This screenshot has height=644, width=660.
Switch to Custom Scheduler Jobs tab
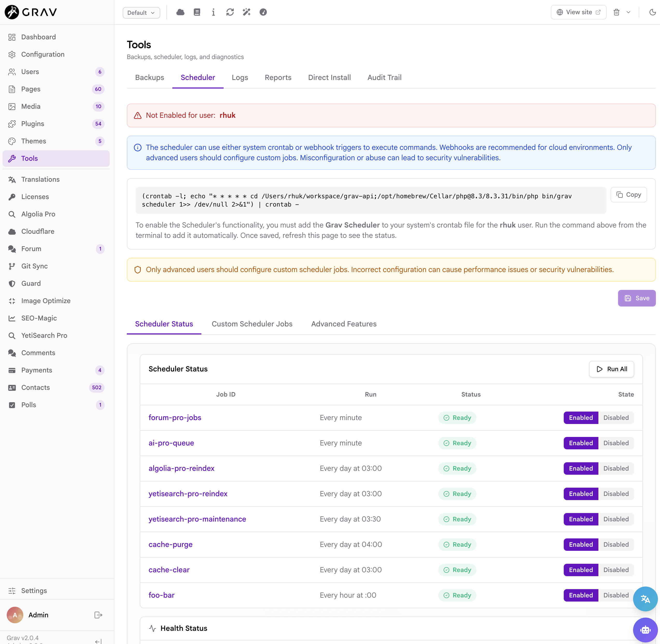(252, 324)
